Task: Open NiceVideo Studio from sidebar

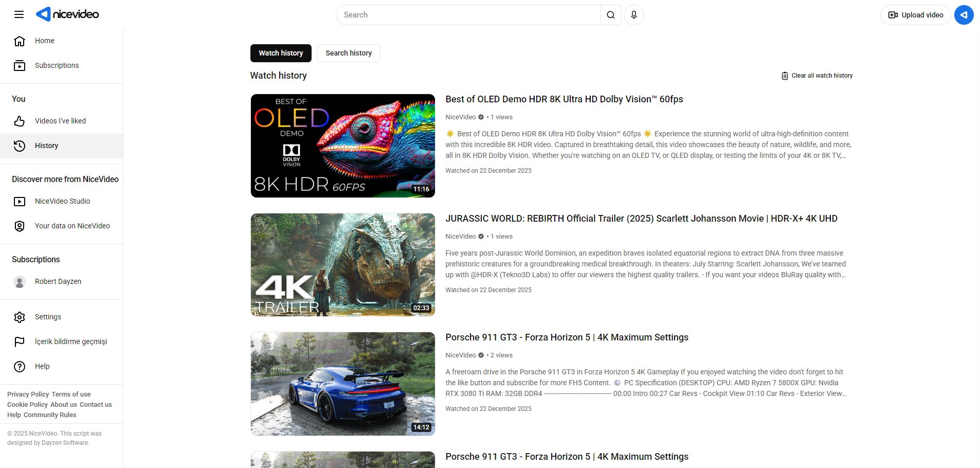Action: [62, 202]
